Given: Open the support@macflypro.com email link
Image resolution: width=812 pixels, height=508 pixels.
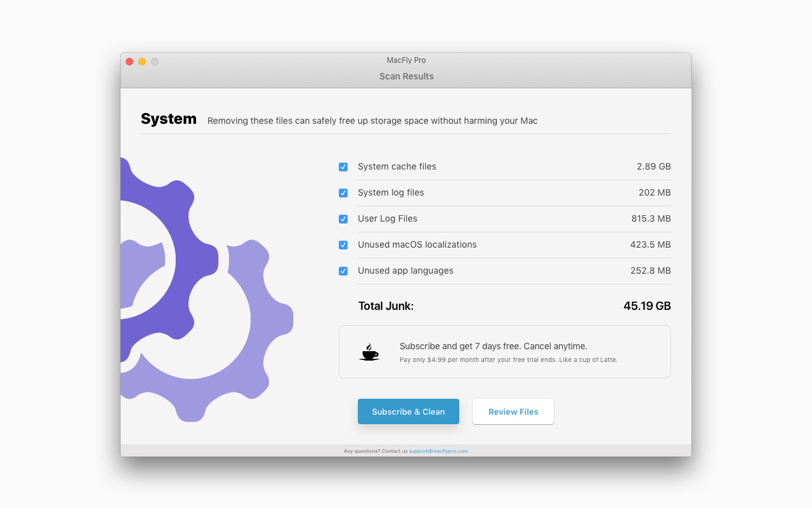Looking at the screenshot, I should 438,451.
